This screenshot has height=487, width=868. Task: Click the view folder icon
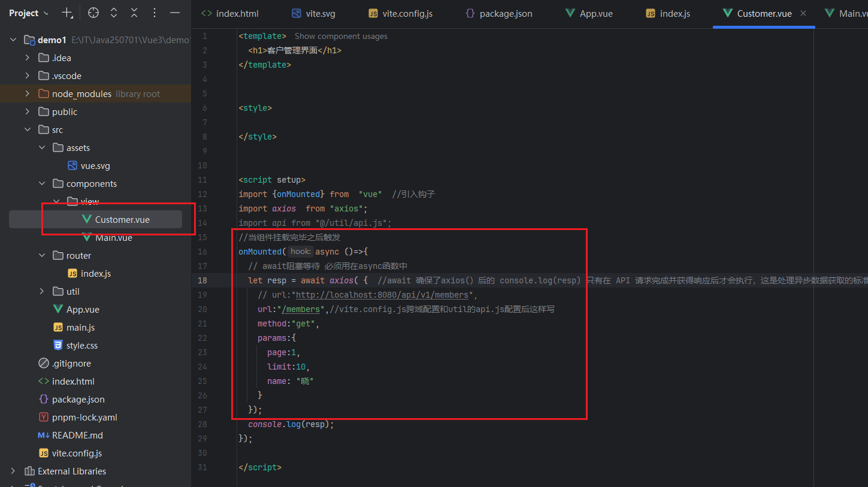point(72,202)
